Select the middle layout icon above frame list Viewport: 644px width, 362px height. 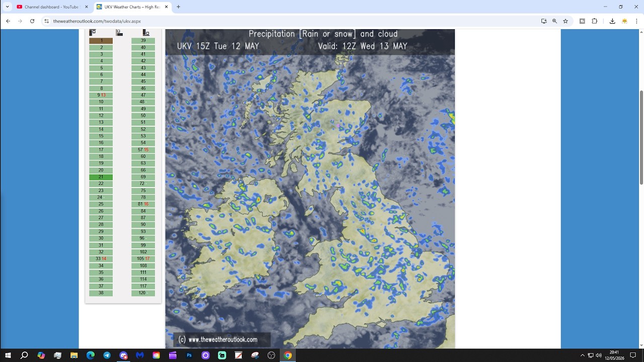click(x=119, y=33)
